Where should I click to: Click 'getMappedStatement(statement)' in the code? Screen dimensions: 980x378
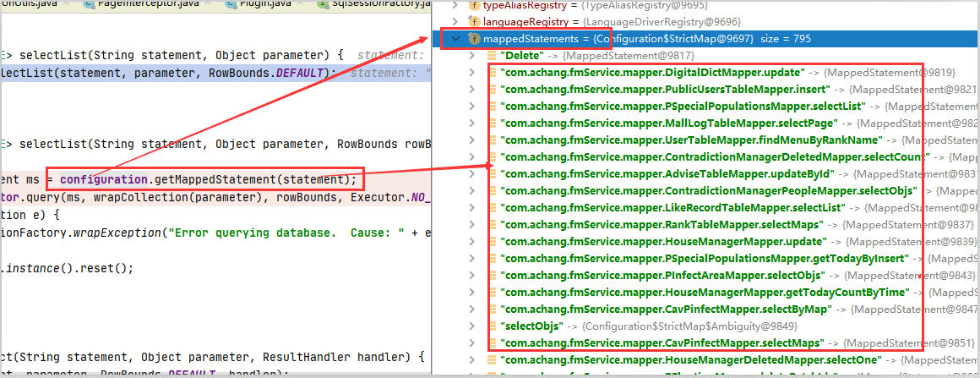[x=252, y=180]
